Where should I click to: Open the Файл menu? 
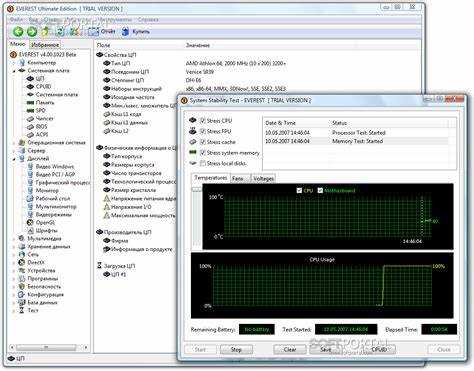pyautogui.click(x=16, y=20)
